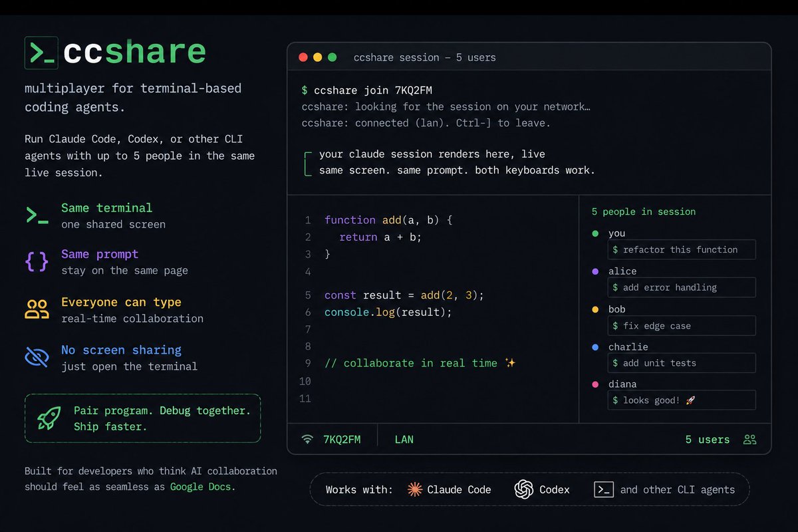Image resolution: width=798 pixels, height=532 pixels.
Task: Click the '5 users' status bar text
Action: click(x=708, y=440)
